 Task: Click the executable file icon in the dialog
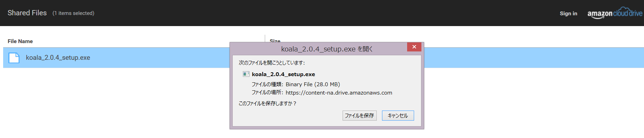click(246, 74)
